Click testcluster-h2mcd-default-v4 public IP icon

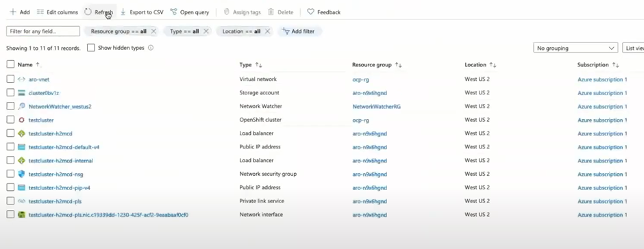pyautogui.click(x=22, y=147)
